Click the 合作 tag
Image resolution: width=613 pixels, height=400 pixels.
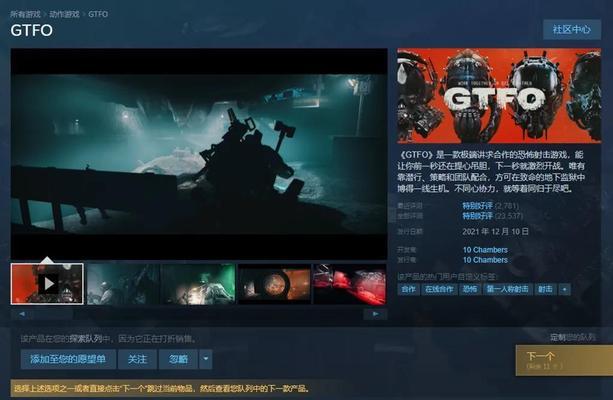tap(409, 289)
